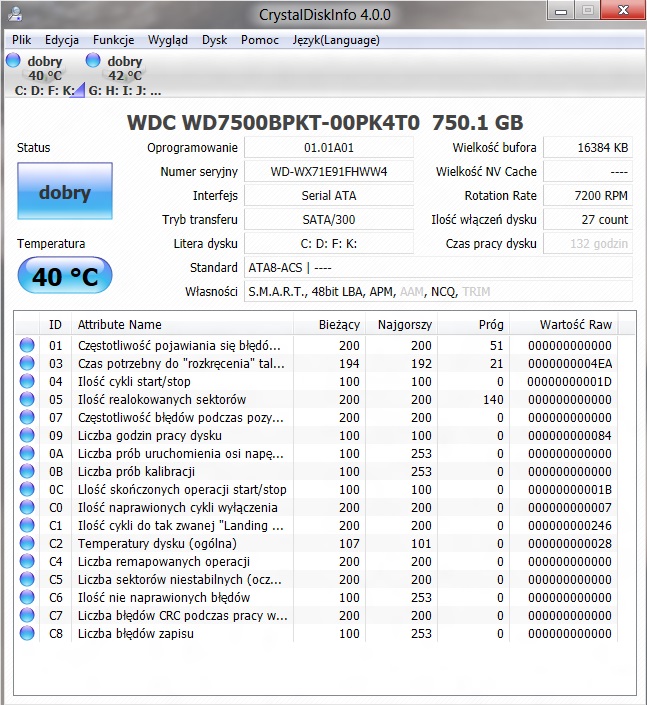Select second disk tab showing 42 °C
The height and width of the screenshot is (705, 647).
click(x=124, y=75)
